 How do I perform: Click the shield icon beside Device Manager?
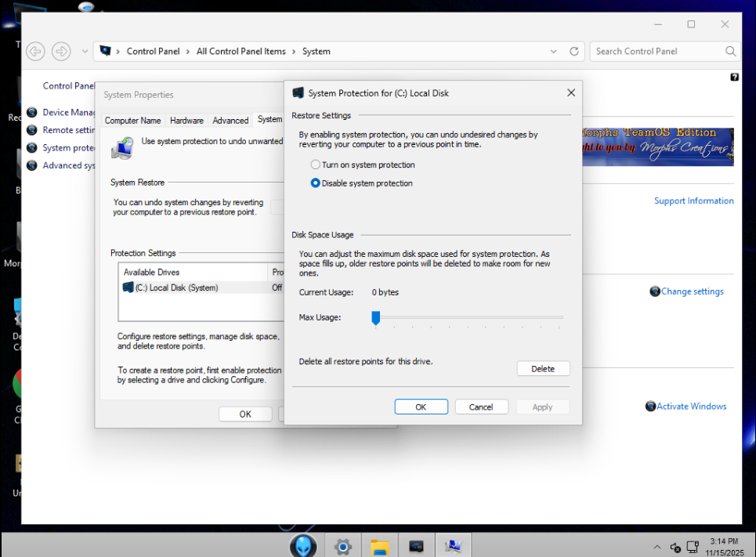coord(32,112)
